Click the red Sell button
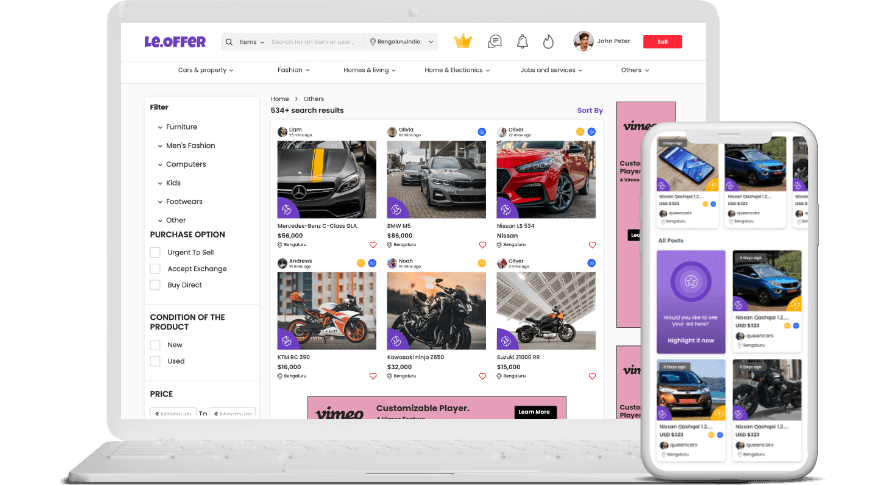 point(663,42)
